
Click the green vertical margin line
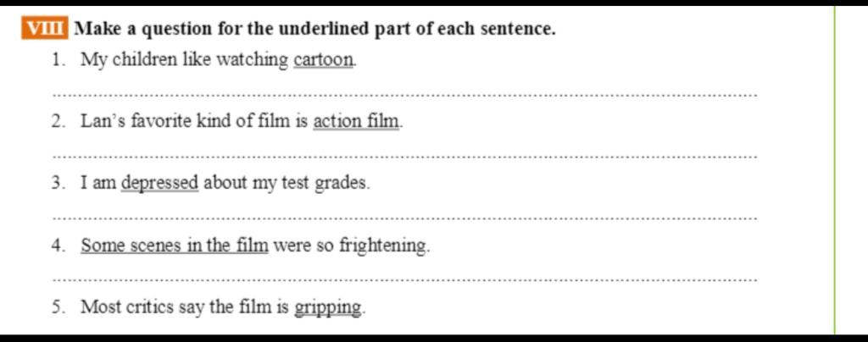tap(835, 170)
